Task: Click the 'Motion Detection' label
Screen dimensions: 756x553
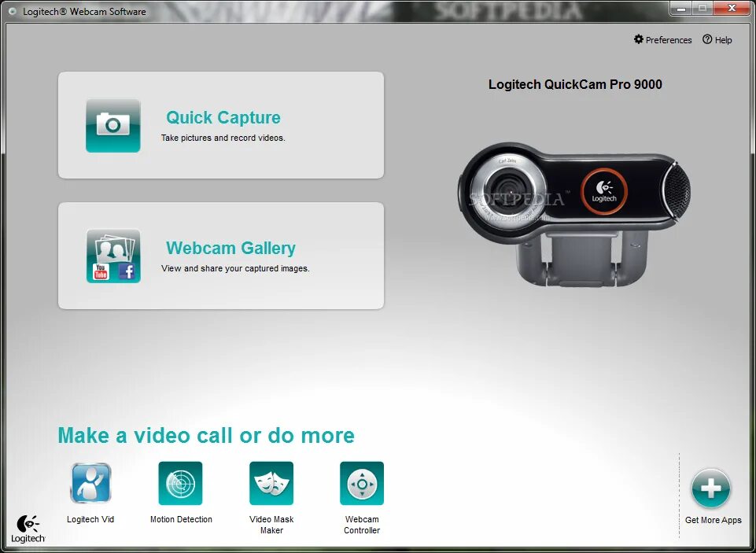Action: 181,519
